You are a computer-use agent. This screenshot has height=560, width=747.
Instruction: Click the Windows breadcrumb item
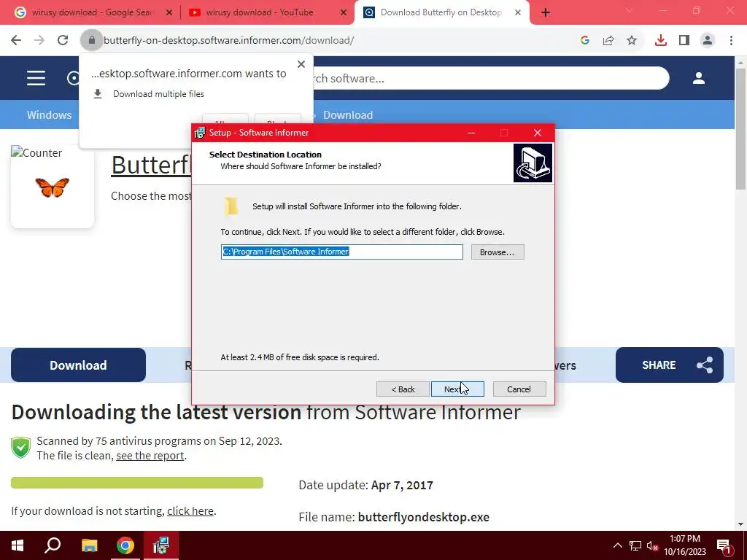49,114
